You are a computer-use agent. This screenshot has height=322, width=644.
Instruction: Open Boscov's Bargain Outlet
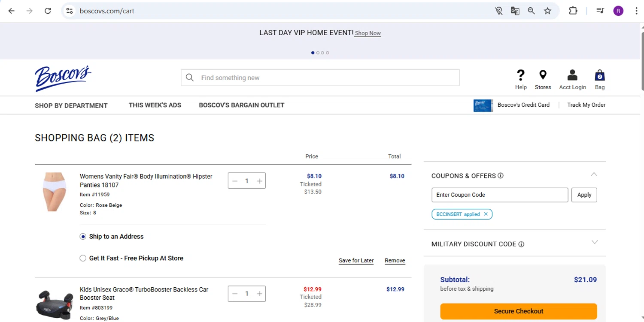(242, 105)
